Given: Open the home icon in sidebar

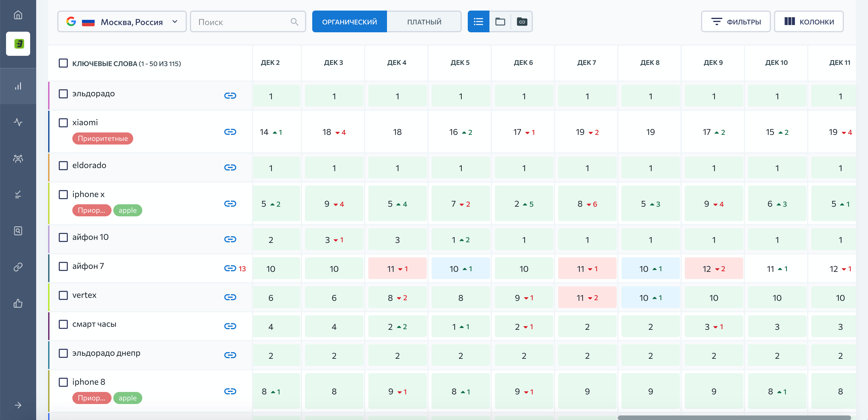Looking at the screenshot, I should tap(18, 15).
